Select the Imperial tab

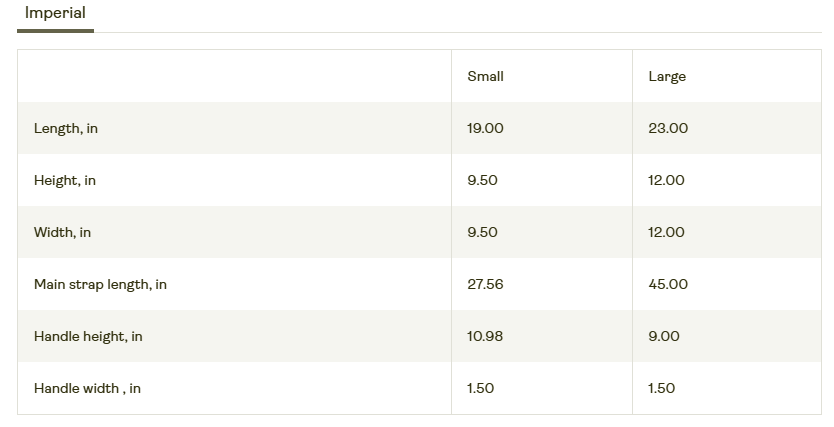(x=55, y=14)
